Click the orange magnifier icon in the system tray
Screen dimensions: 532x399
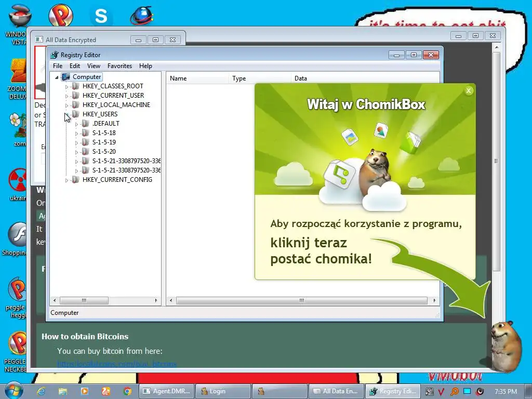(454, 392)
